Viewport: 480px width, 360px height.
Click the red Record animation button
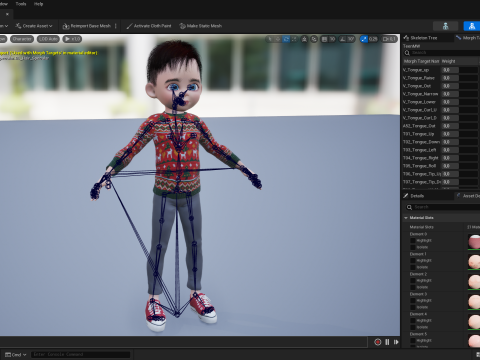378,342
